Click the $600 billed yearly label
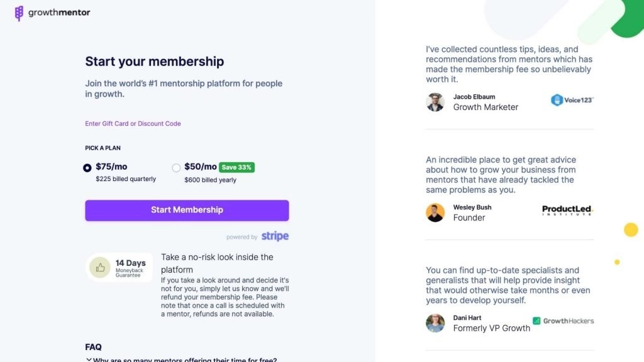 pos(210,180)
